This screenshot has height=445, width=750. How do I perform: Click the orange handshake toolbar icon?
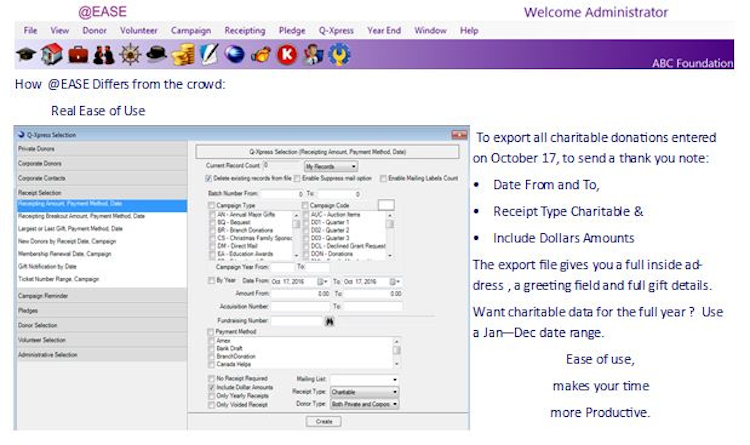(x=261, y=55)
